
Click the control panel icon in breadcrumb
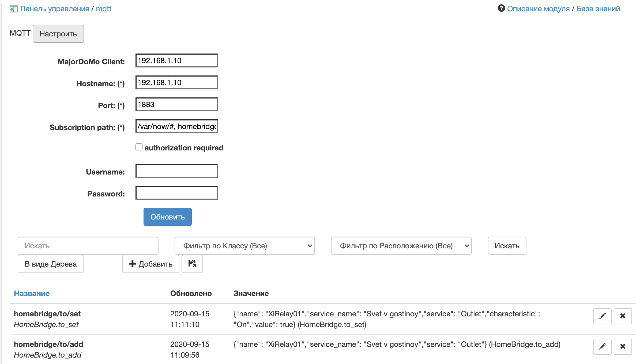coord(13,9)
